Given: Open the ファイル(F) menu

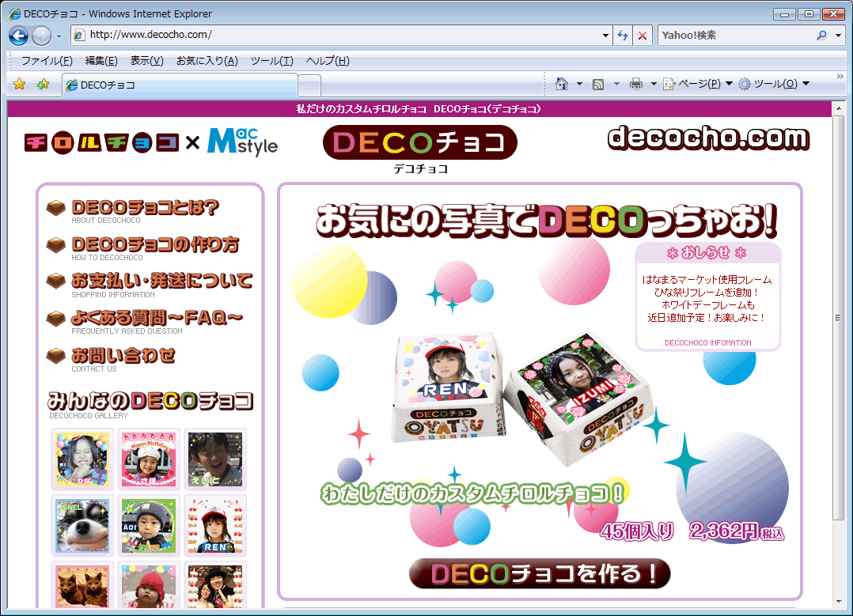Looking at the screenshot, I should tap(47, 61).
